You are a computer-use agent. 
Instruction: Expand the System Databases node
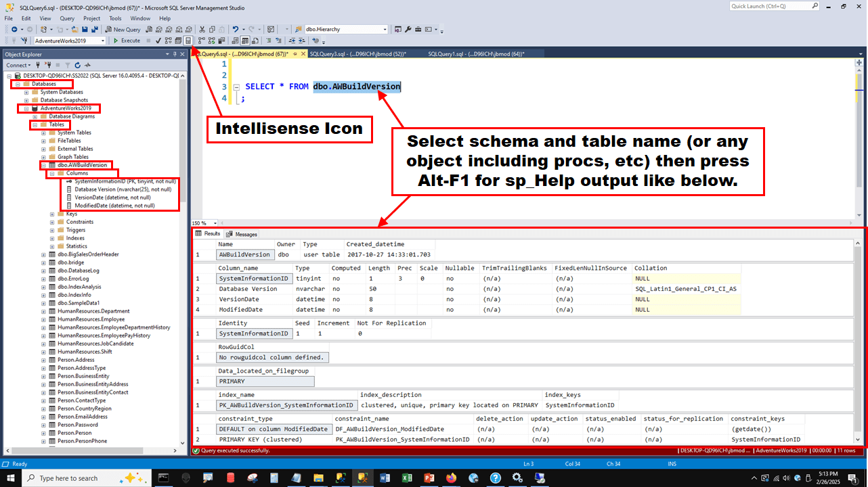click(26, 92)
